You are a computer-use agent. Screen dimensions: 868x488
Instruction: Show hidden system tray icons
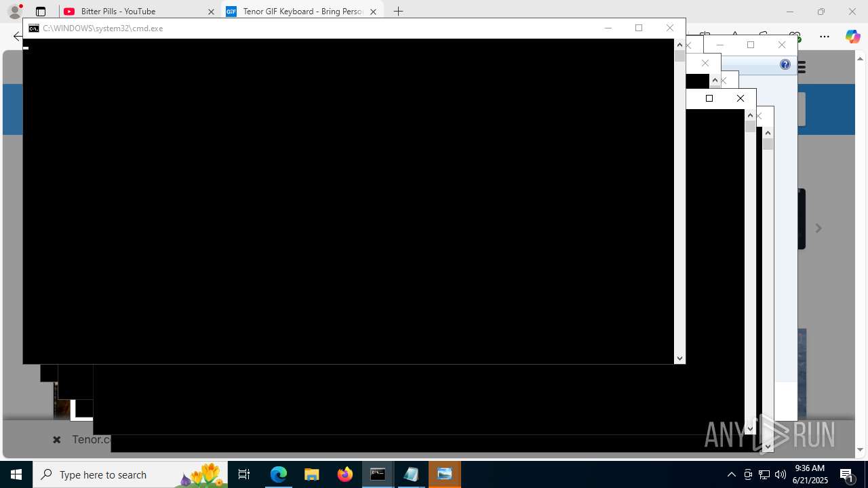click(x=732, y=474)
